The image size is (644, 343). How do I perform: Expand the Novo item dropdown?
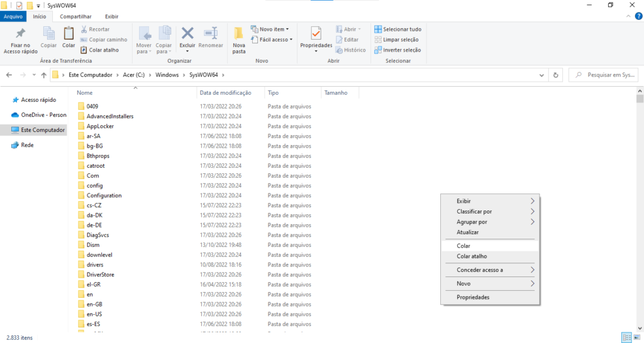(x=270, y=29)
